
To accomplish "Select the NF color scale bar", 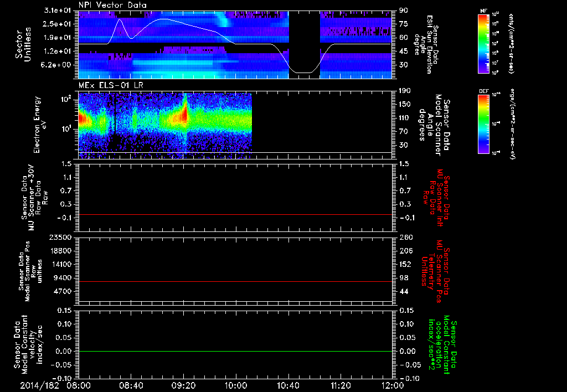I will coord(484,43).
